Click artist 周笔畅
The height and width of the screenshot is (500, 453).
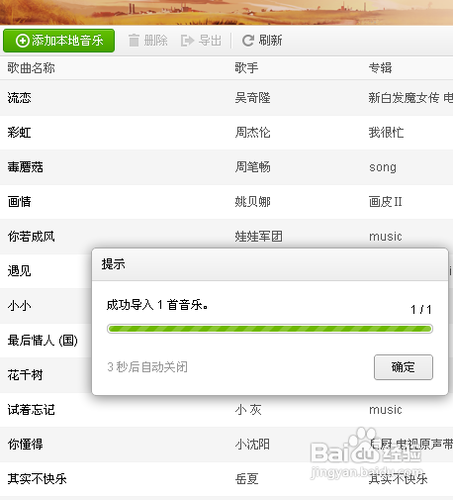tap(253, 167)
